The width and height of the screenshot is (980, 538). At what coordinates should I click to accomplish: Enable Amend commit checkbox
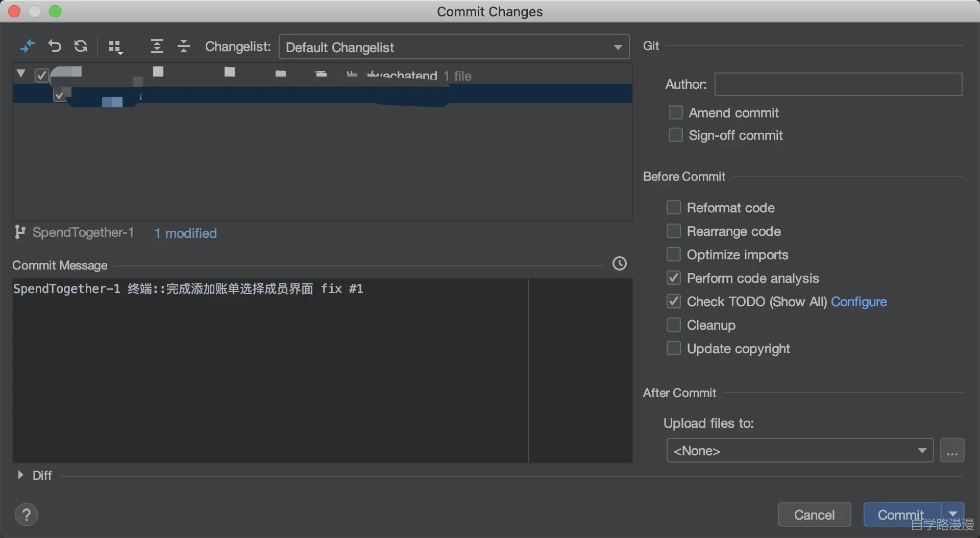point(675,112)
